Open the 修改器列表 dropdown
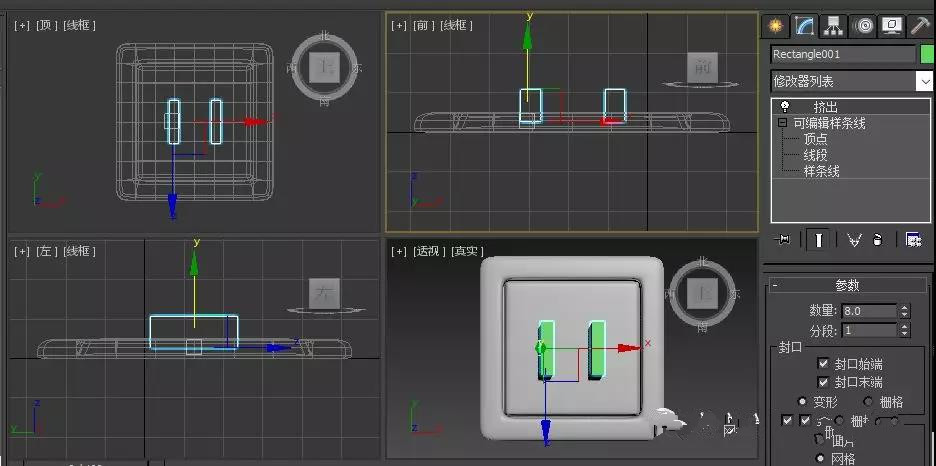The width and height of the screenshot is (936, 466). (851, 81)
